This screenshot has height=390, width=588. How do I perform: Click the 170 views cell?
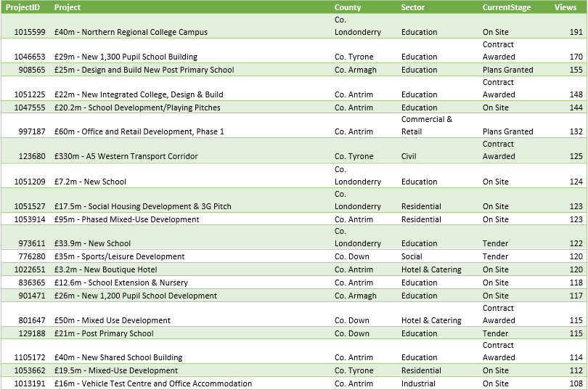pyautogui.click(x=576, y=57)
